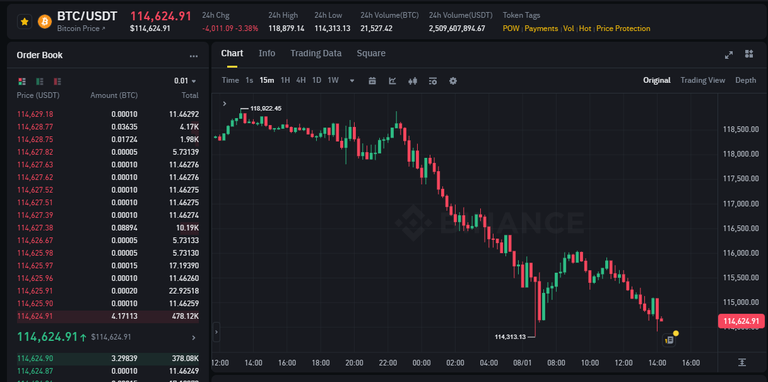The image size is (768, 382).
Task: Open more details arrow beside mid price
Action: 193,337
